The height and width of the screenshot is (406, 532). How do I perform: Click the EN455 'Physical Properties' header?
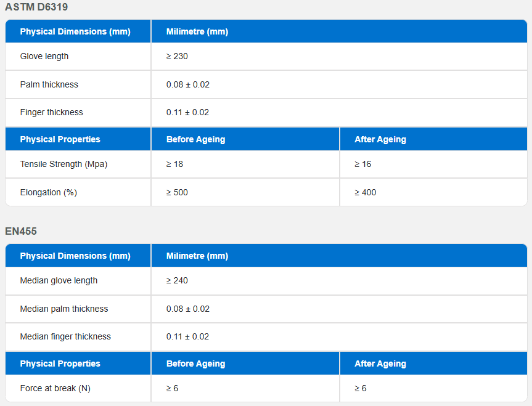(60, 363)
